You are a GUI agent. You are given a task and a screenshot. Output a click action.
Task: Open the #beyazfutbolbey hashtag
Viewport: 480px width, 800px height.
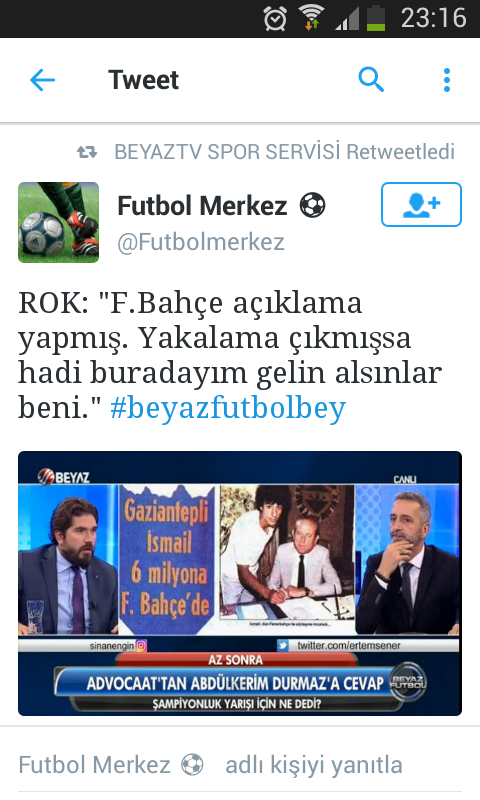pyautogui.click(x=228, y=407)
